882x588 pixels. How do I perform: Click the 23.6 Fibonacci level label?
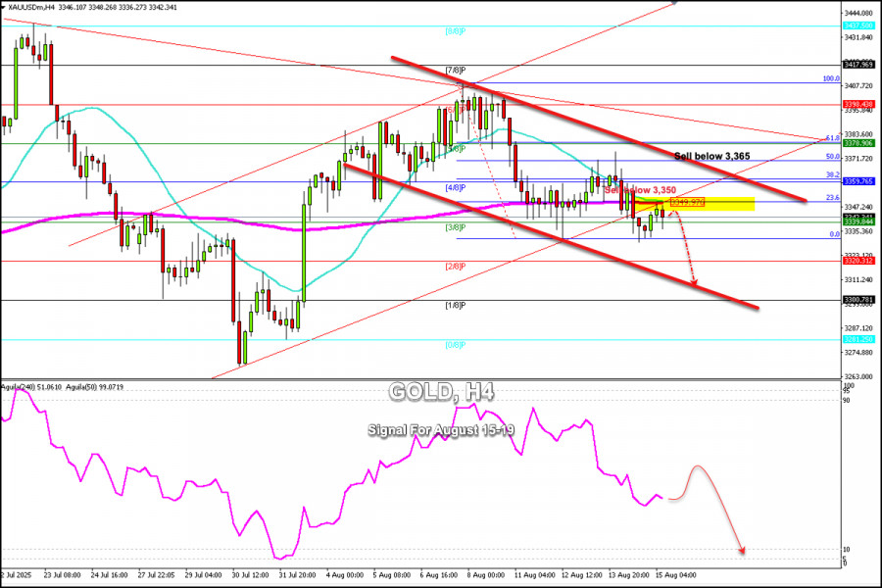pos(833,198)
